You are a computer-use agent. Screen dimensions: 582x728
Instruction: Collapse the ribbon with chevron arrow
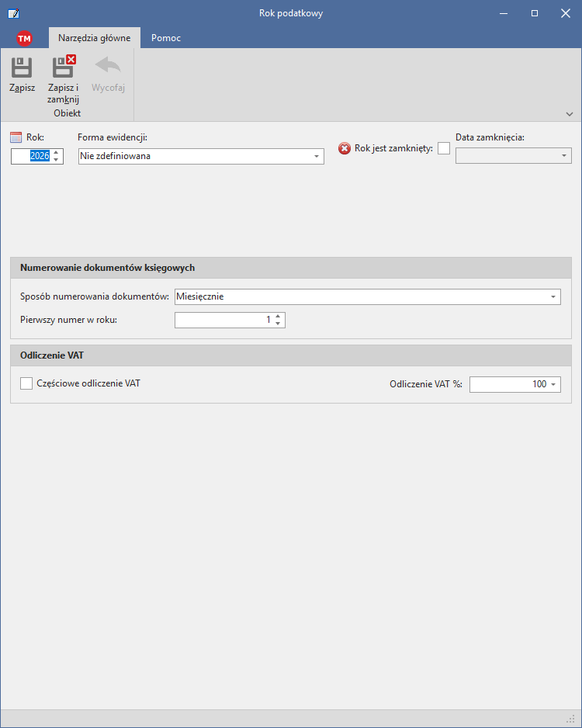[x=570, y=114]
